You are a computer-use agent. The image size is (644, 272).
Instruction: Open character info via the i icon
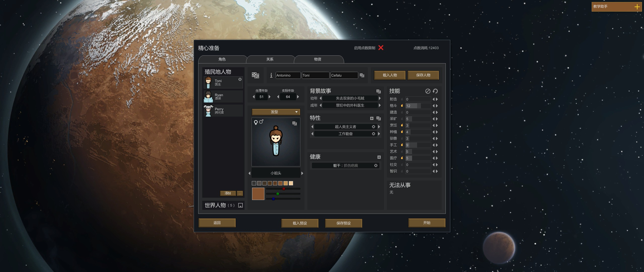[x=271, y=75]
